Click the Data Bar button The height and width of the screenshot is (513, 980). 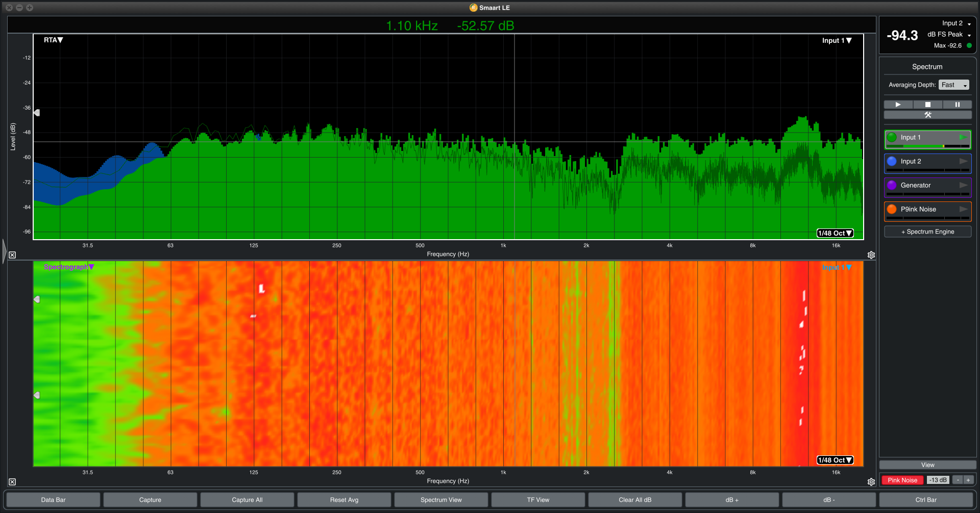tap(54, 500)
